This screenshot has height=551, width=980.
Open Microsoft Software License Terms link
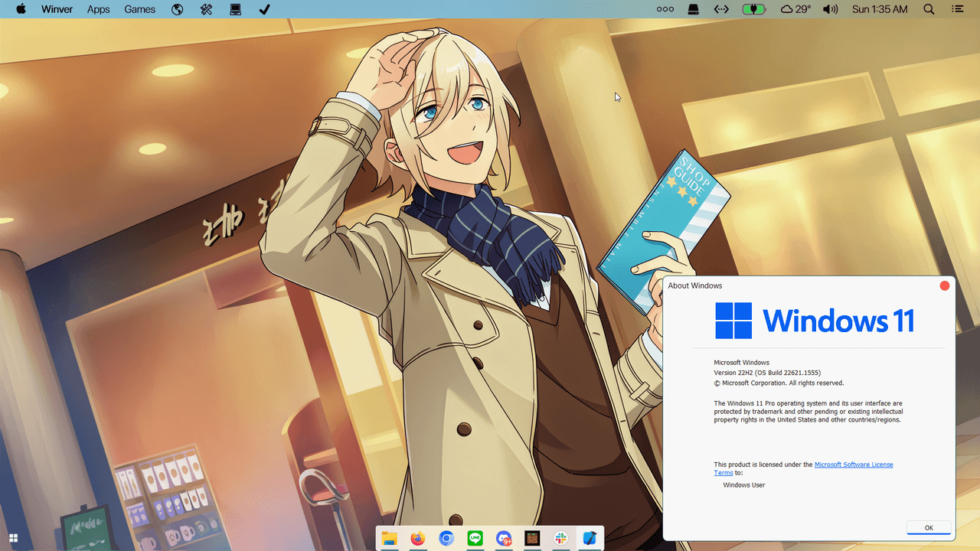853,465
